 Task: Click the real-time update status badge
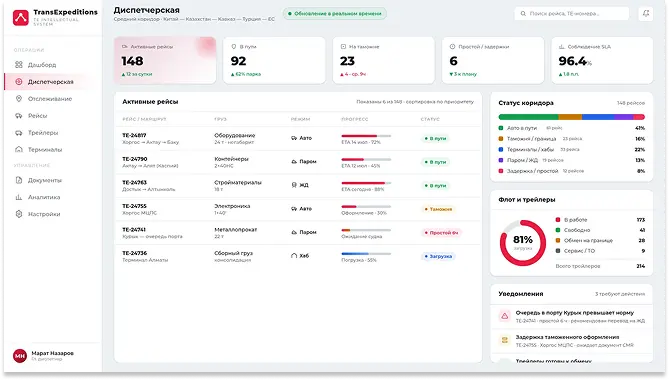tap(335, 14)
